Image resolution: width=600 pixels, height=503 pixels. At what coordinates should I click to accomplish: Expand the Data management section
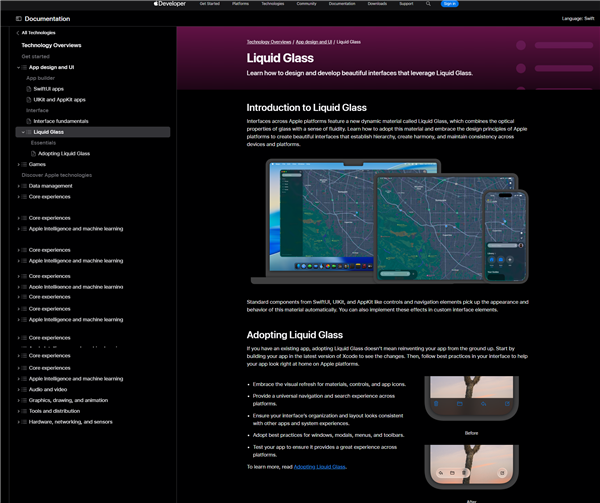tap(18, 186)
